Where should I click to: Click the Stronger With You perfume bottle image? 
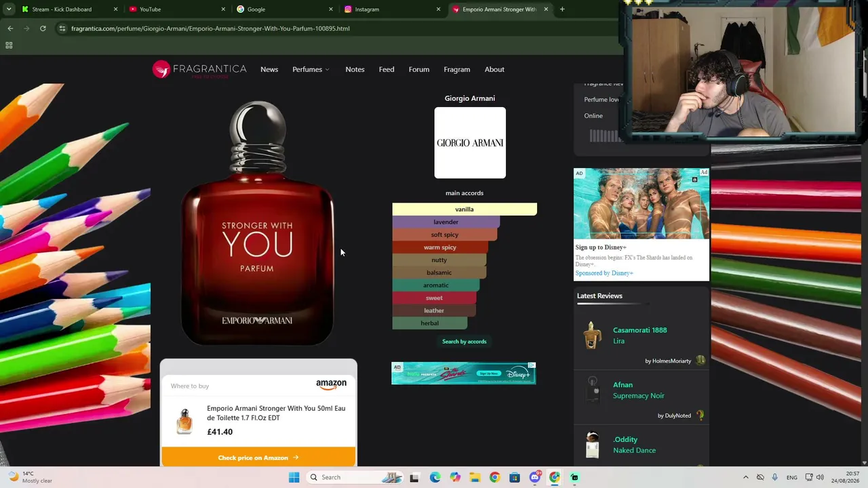tap(258, 224)
